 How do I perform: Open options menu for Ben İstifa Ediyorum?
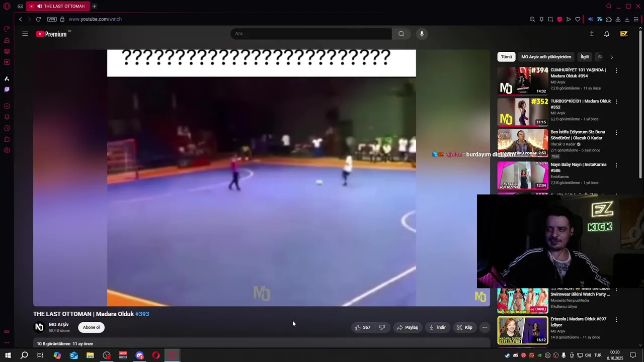pyautogui.click(x=616, y=133)
